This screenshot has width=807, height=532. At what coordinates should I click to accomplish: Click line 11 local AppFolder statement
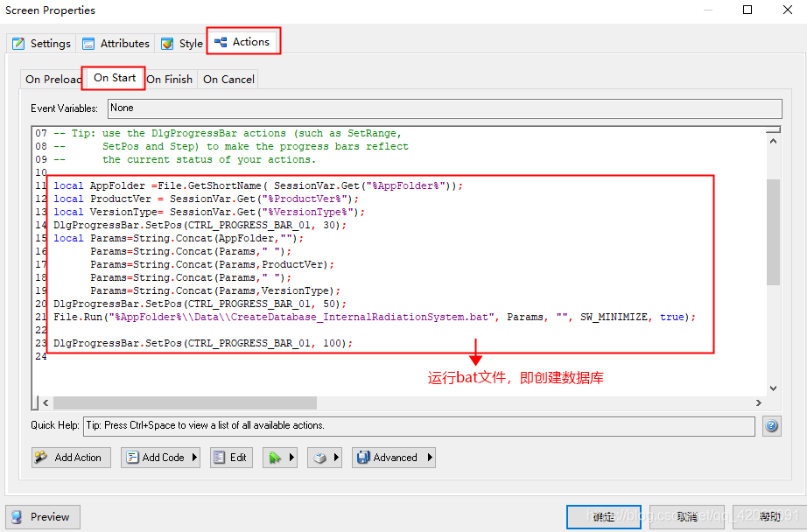tap(258, 185)
